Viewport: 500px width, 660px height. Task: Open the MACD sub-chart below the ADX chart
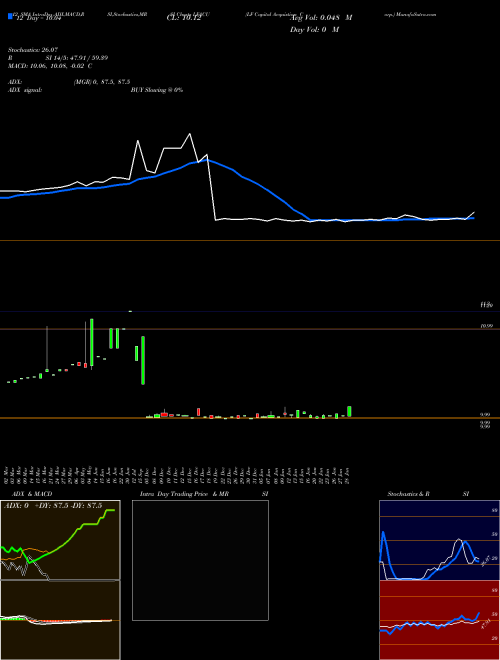coord(60,620)
